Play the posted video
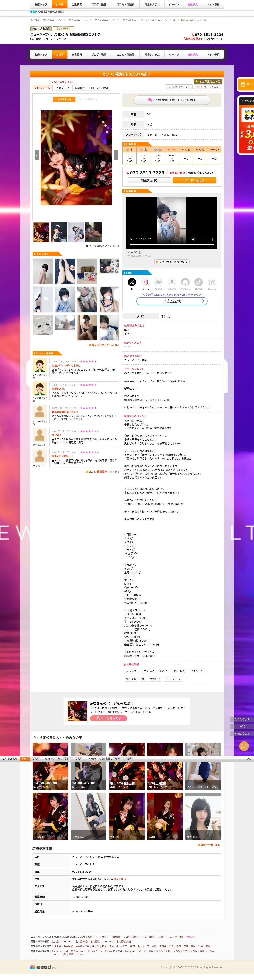This screenshot has height=980, width=254. (x=131, y=239)
